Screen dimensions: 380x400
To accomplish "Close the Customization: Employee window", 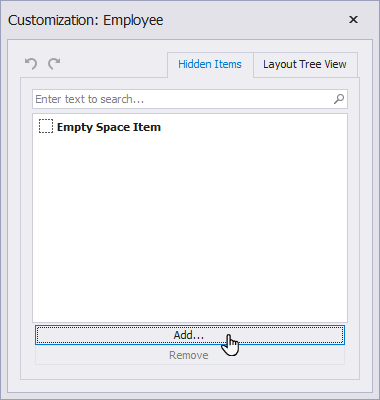I will (353, 20).
